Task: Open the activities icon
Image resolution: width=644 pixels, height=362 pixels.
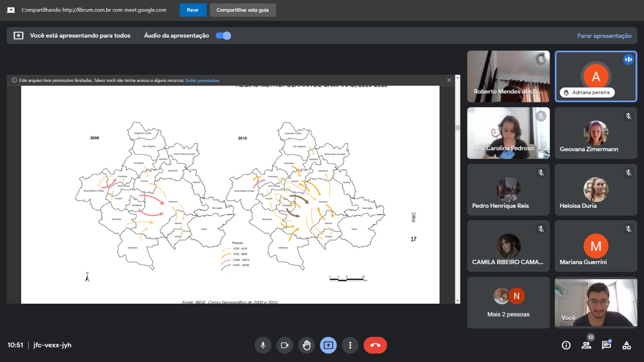Action: (626, 345)
